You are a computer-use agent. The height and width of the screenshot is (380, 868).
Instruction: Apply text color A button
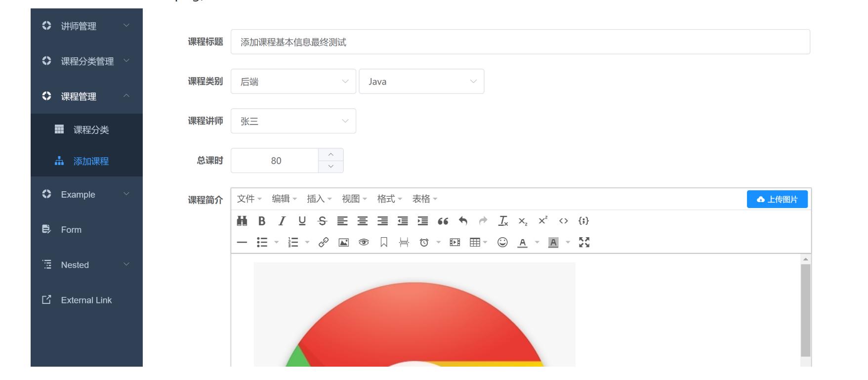522,242
